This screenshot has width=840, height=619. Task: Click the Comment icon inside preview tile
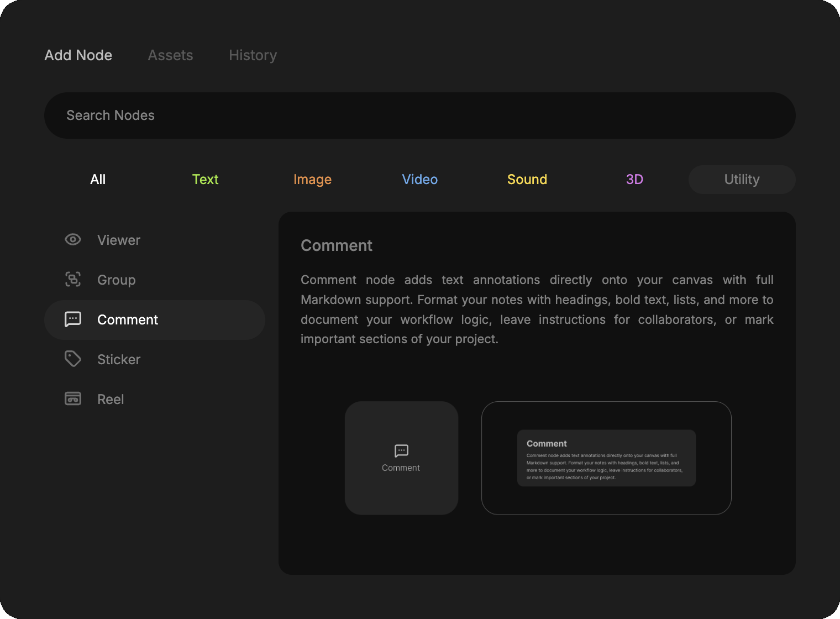coord(401,451)
